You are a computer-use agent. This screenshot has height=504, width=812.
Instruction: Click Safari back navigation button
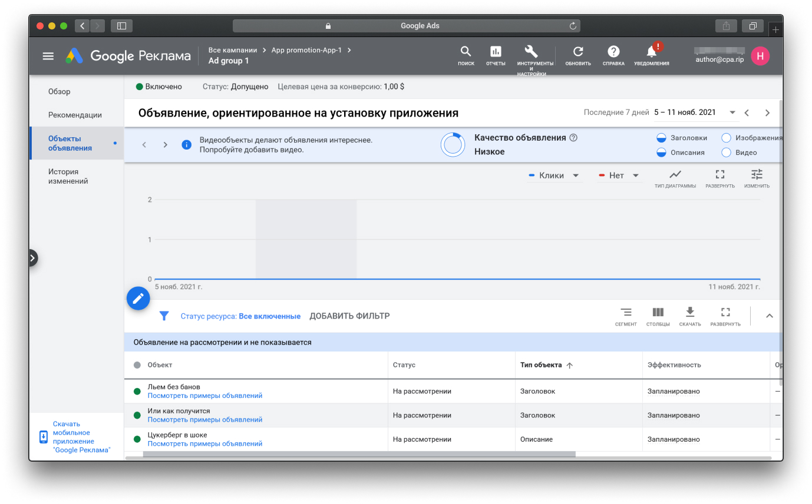(82, 26)
